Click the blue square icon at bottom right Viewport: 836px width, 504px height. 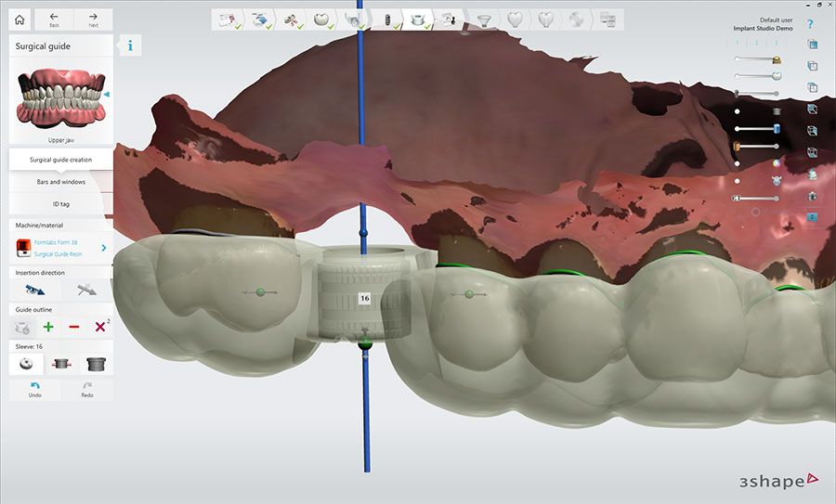click(x=812, y=217)
